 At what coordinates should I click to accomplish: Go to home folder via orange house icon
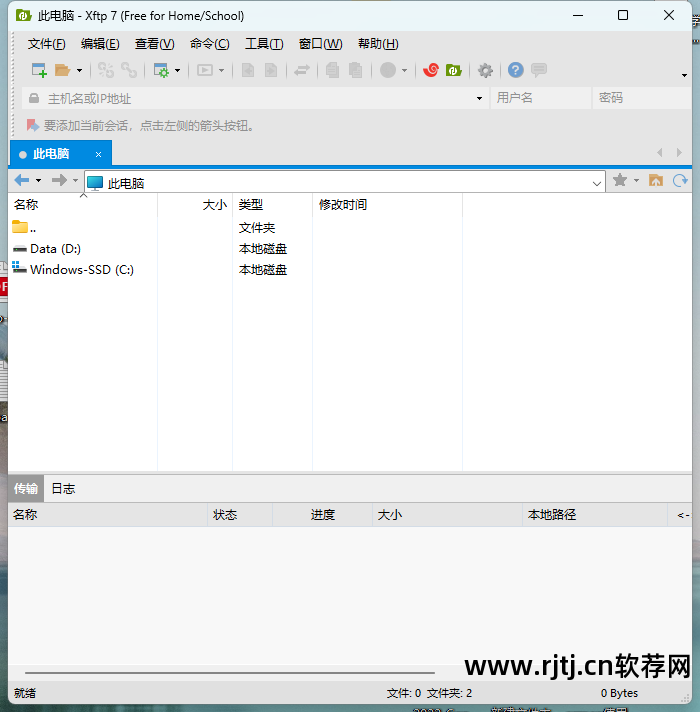656,181
